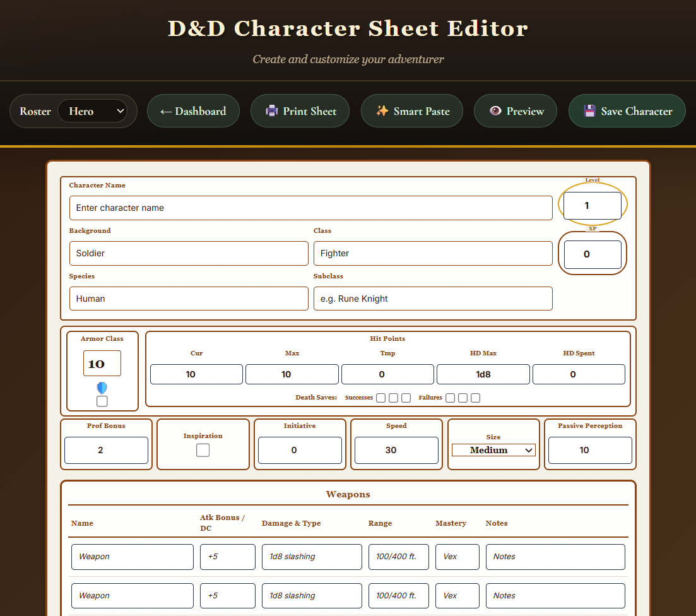The width and height of the screenshot is (696, 616).
Task: Expand the Size dropdown set to Medium
Action: (493, 450)
